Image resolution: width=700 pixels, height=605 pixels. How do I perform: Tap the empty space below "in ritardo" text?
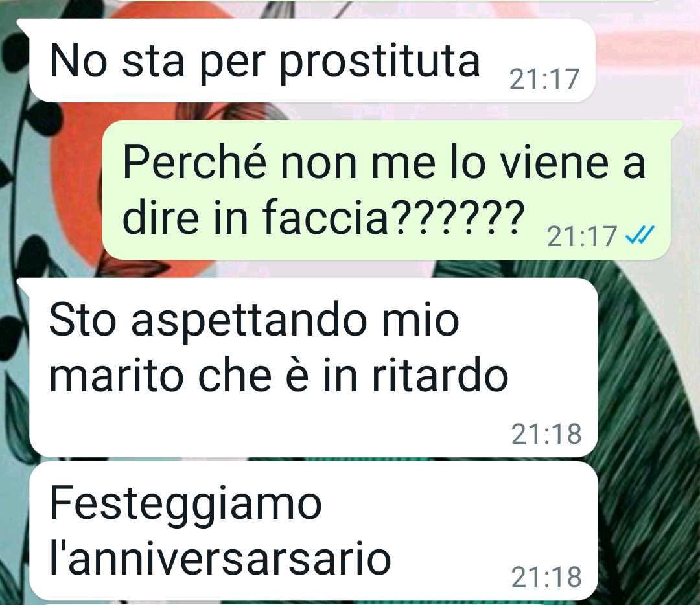(x=268, y=428)
